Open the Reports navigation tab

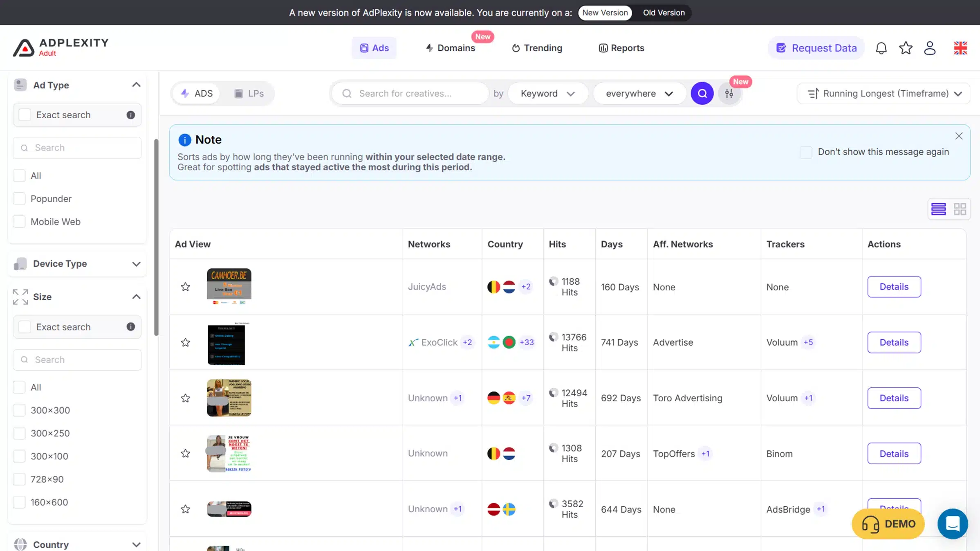[621, 48]
